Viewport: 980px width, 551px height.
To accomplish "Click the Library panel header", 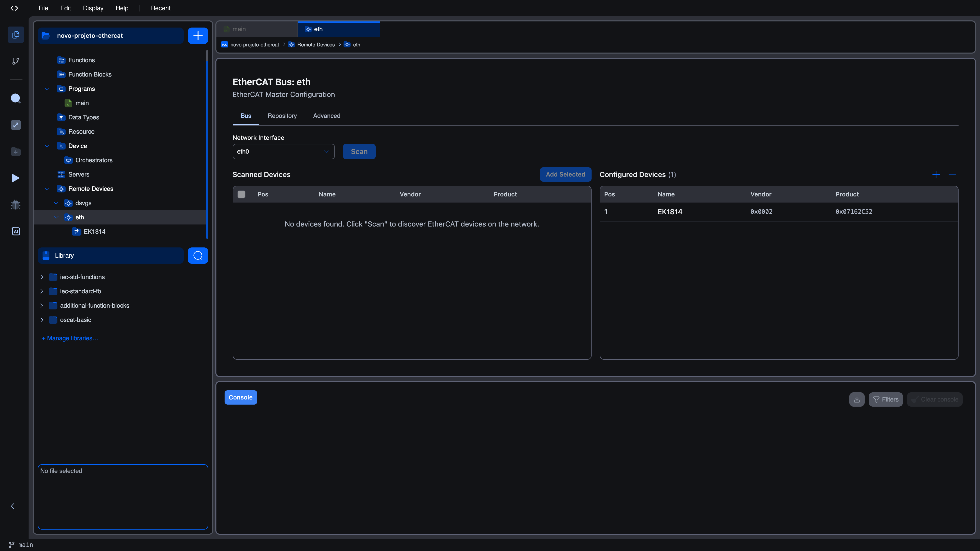I will tap(110, 256).
